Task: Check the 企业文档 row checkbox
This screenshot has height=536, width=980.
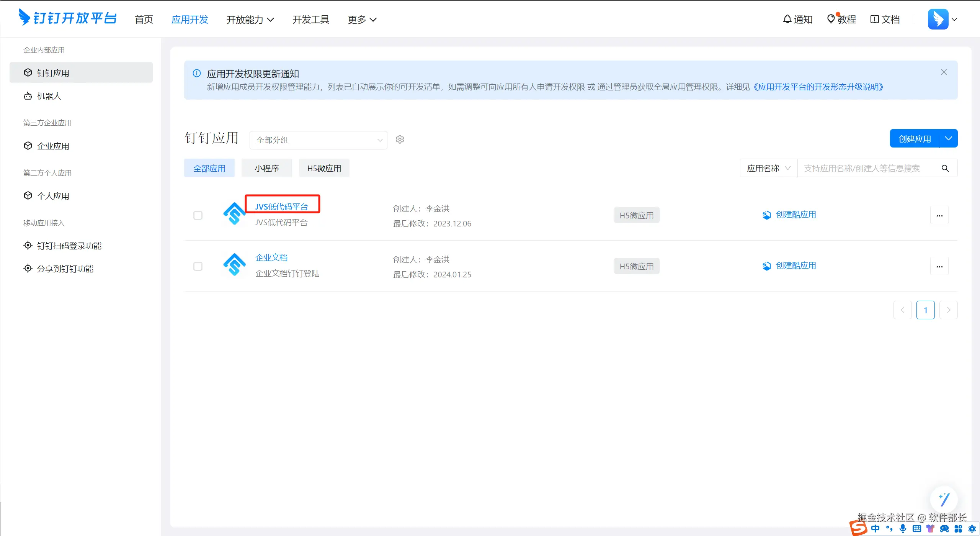Action: point(198,266)
